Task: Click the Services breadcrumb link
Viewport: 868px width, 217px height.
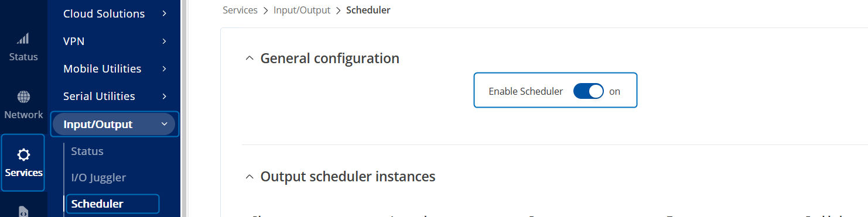Action: tap(240, 10)
